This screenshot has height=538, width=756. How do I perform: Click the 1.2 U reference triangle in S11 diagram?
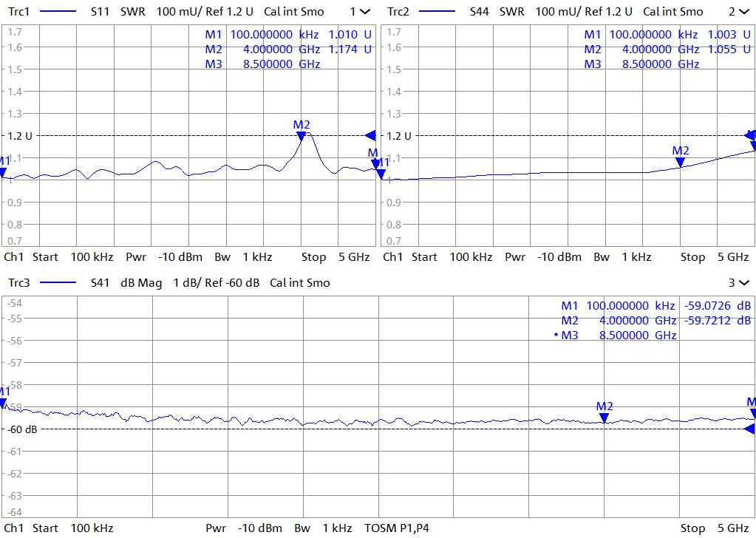370,135
